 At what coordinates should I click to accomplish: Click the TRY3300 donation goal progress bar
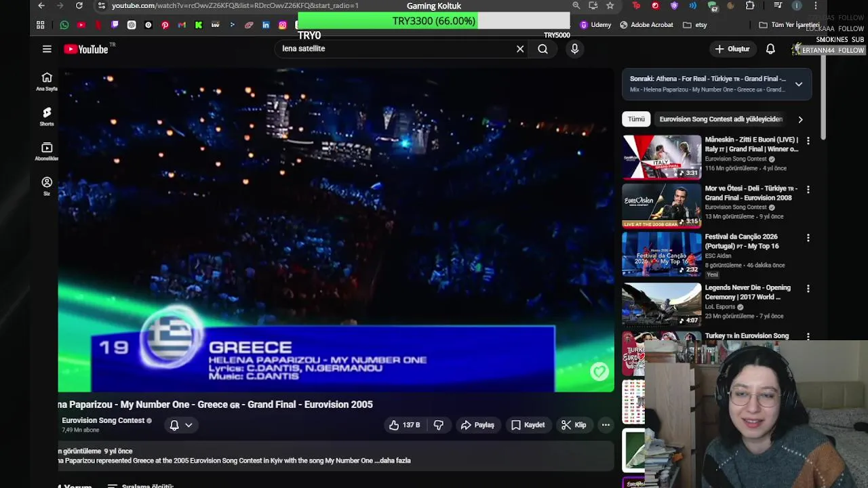434,21
